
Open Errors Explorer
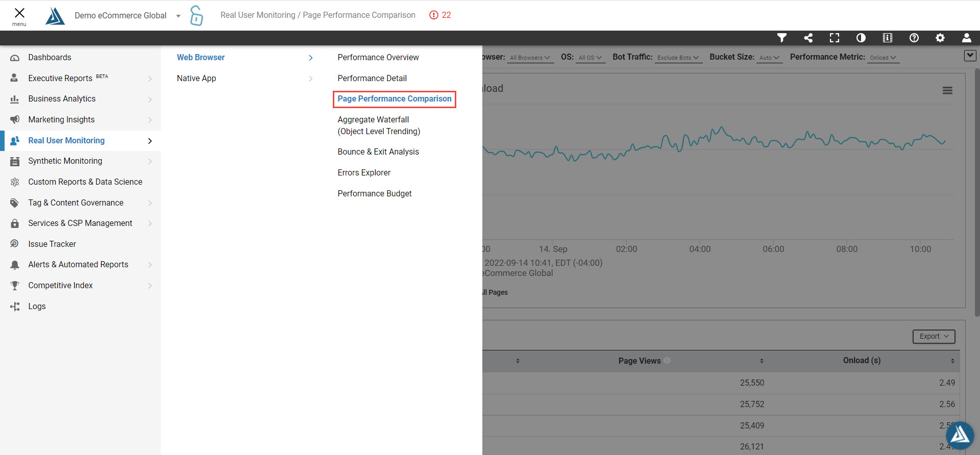point(364,172)
